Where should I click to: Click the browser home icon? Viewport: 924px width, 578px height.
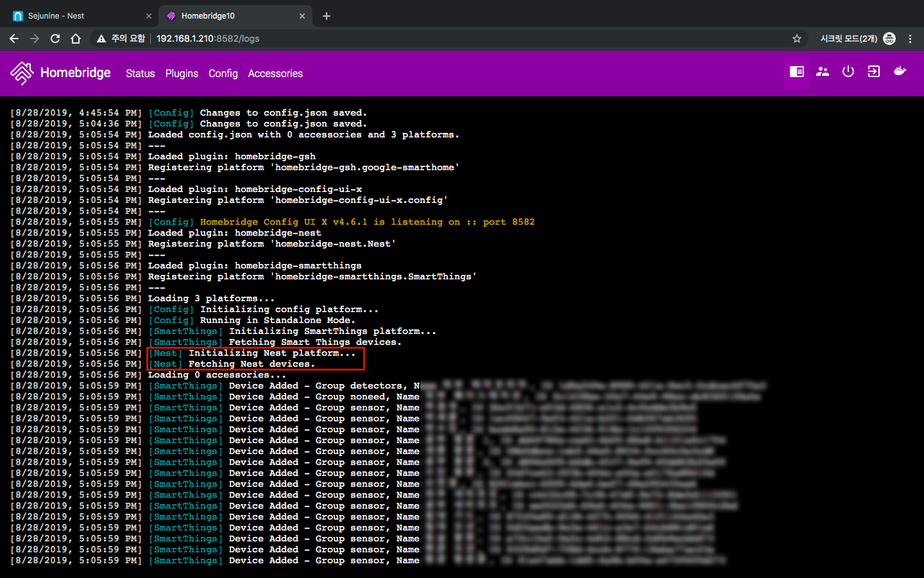click(x=76, y=39)
